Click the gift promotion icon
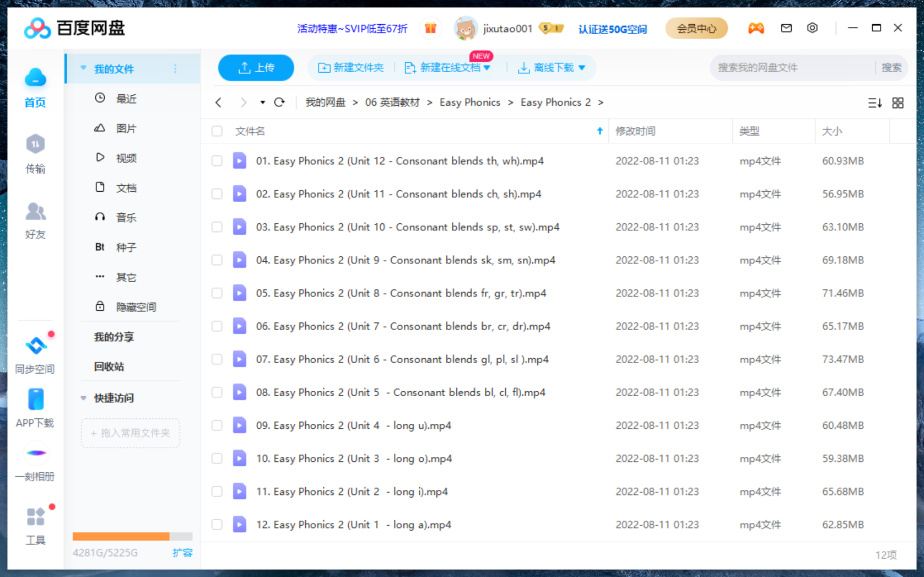This screenshot has height=577, width=924. (430, 28)
